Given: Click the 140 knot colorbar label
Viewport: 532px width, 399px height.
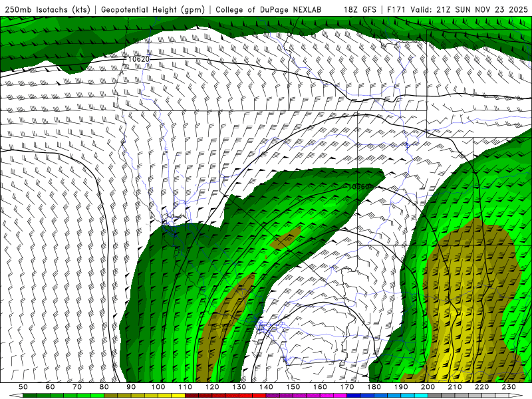Looking at the screenshot, I should point(266,387).
